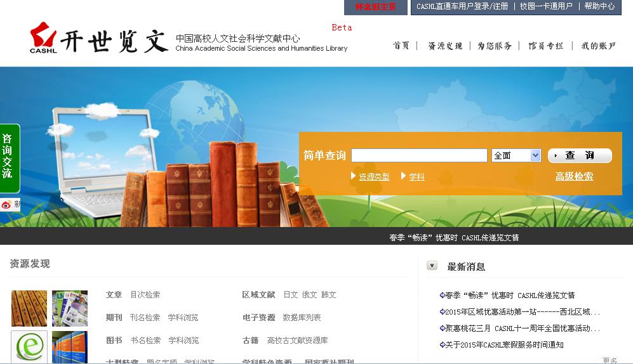This screenshot has height=364, width=633.
Task: Click the bamboo scroll resource thumbnail
Action: coord(29,308)
